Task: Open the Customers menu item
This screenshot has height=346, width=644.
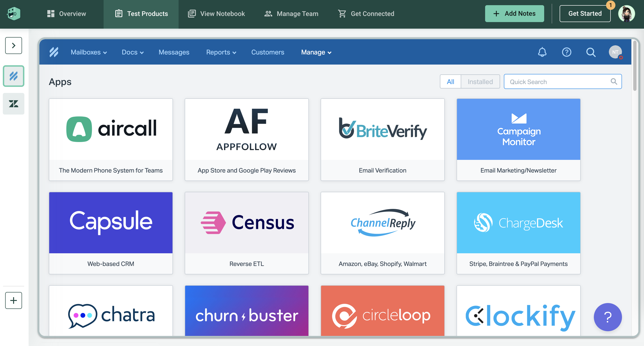Action: (x=267, y=52)
